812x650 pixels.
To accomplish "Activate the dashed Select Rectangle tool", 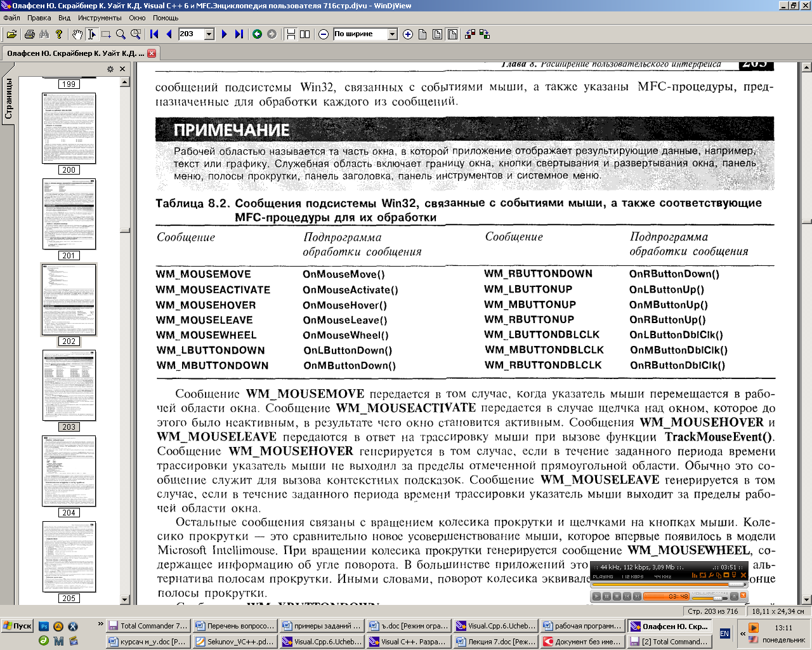I will tap(106, 34).
